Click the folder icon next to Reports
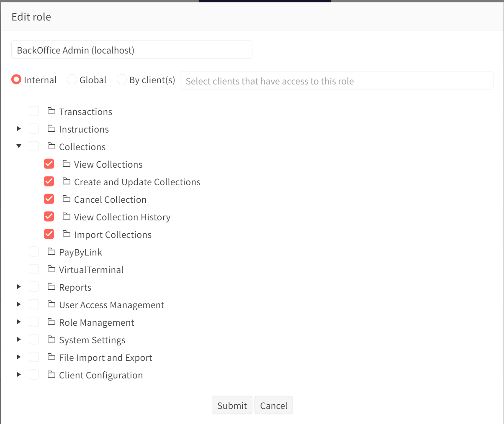The height and width of the screenshot is (424, 504). [x=51, y=287]
